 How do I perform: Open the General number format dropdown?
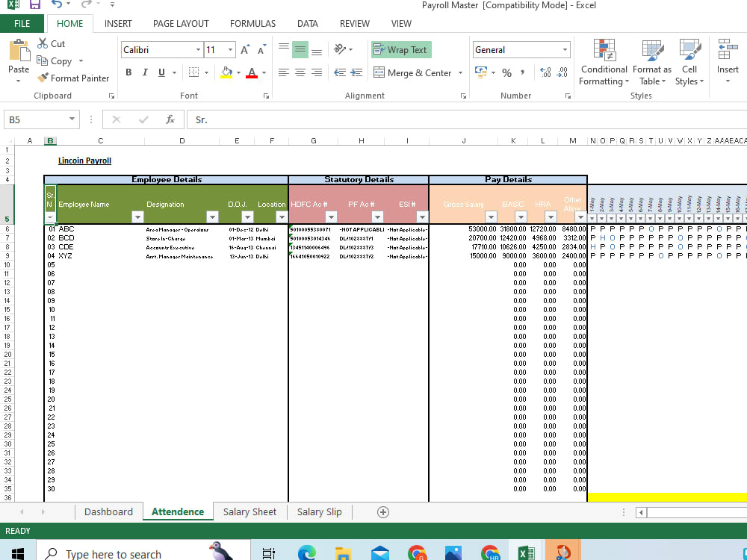tap(565, 49)
